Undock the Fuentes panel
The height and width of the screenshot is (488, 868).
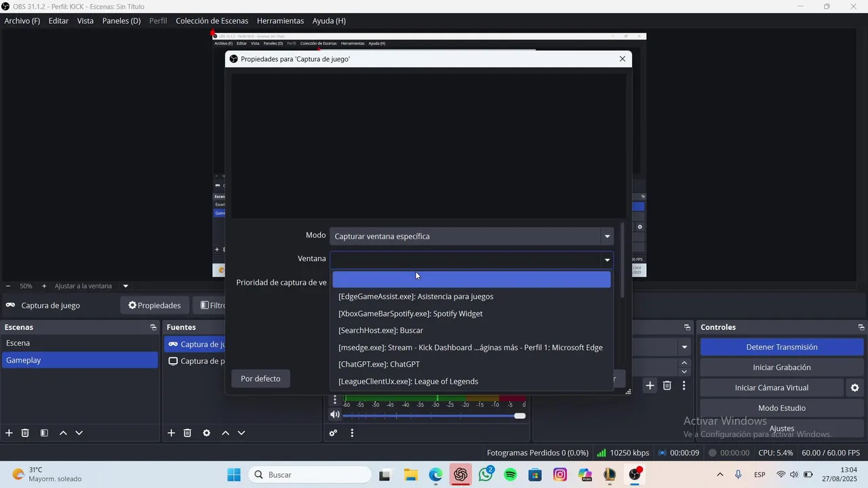click(317, 327)
